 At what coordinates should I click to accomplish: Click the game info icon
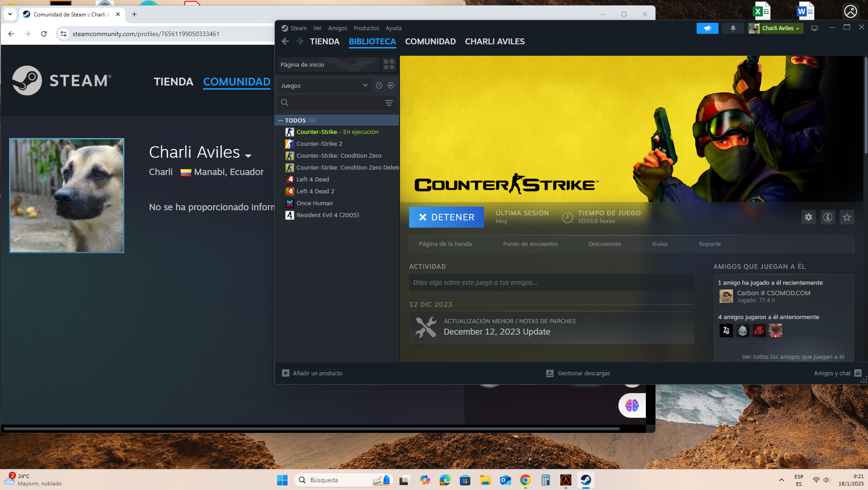pos(828,217)
